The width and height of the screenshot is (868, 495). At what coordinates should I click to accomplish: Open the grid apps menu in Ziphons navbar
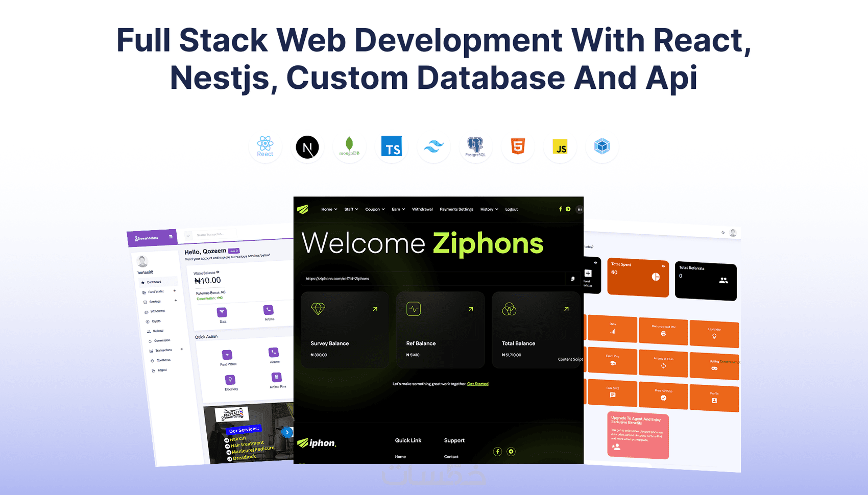(x=579, y=209)
